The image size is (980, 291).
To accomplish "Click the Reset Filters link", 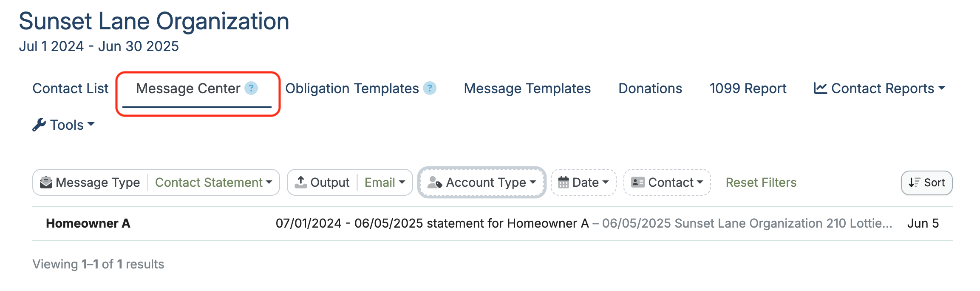I will tap(761, 183).
